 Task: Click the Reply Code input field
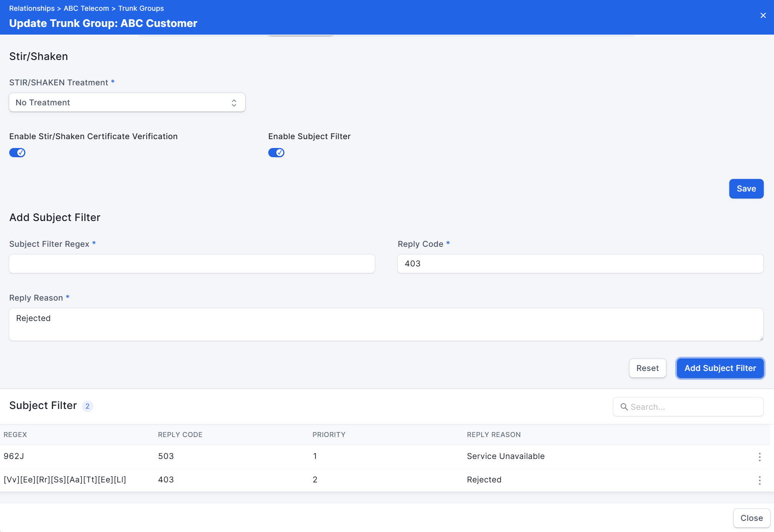(x=580, y=264)
